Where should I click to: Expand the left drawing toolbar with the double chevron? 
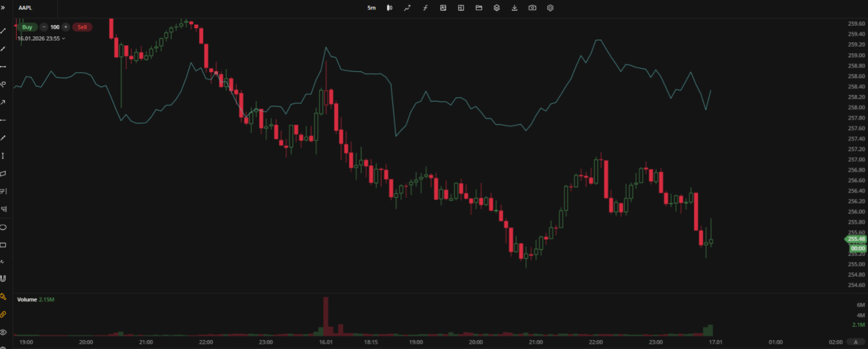[x=3, y=8]
